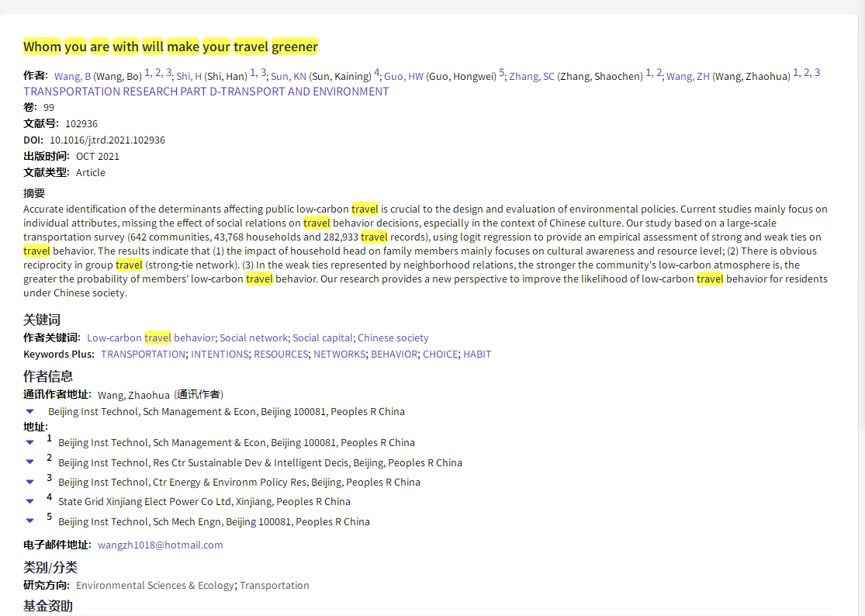865x616 pixels.
Task: Open author Wang, B profile link
Action: click(72, 76)
